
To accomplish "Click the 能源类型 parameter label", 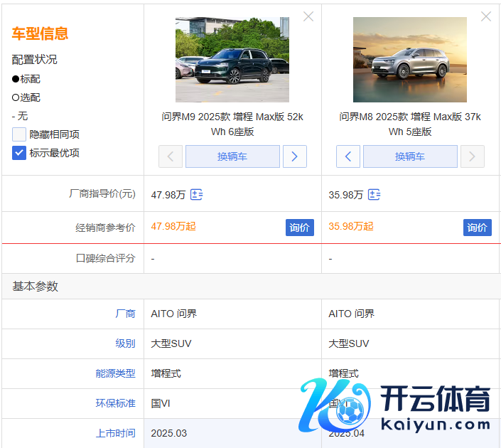I will click(115, 373).
